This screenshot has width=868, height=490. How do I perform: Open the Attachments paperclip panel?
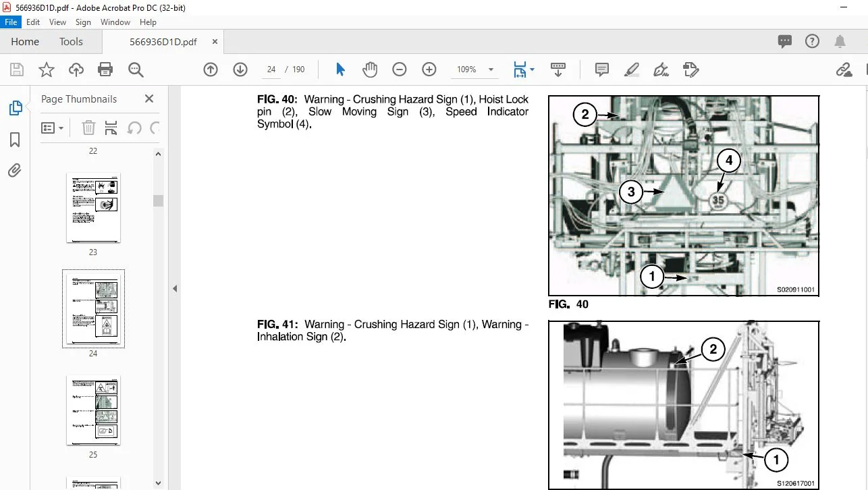[x=15, y=171]
